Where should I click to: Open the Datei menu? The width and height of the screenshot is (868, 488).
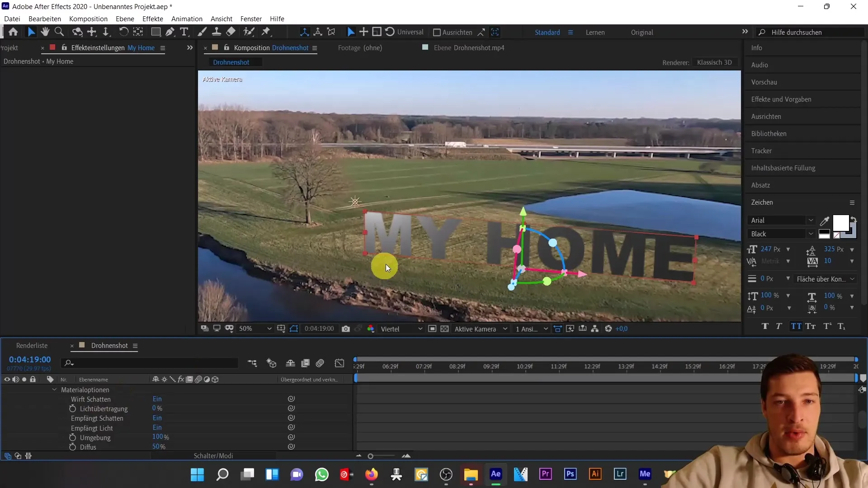[x=12, y=19]
